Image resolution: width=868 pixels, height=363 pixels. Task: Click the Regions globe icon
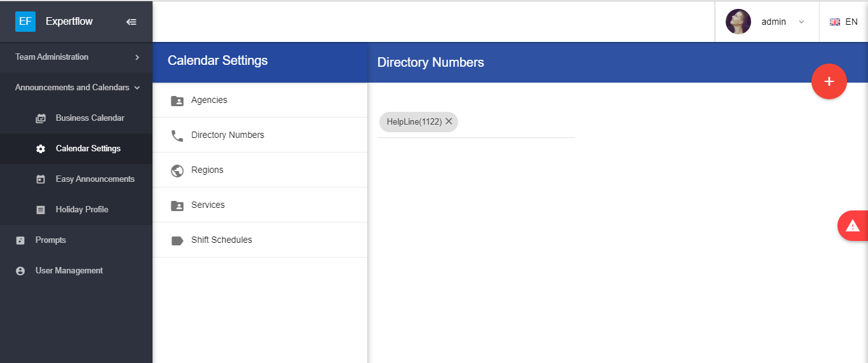177,170
